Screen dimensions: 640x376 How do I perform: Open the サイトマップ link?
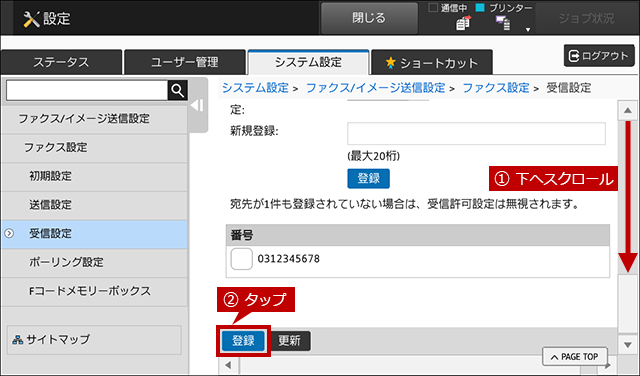[x=94, y=340]
